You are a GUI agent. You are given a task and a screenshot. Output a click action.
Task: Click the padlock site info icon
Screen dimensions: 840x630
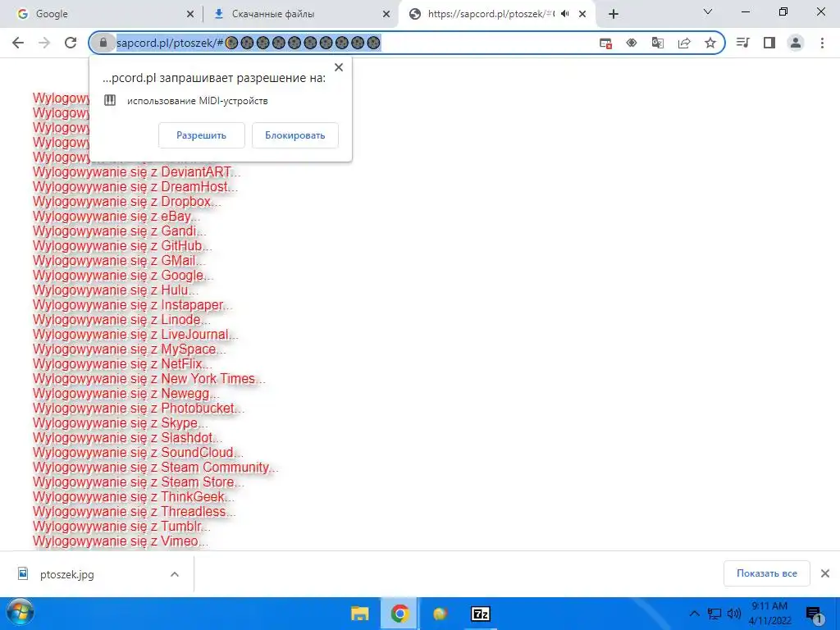(103, 43)
